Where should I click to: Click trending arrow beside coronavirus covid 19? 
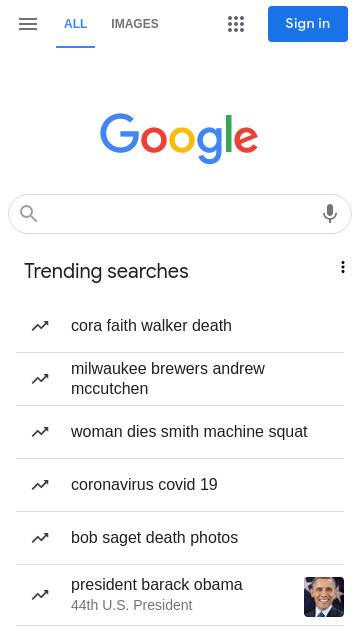point(40,485)
